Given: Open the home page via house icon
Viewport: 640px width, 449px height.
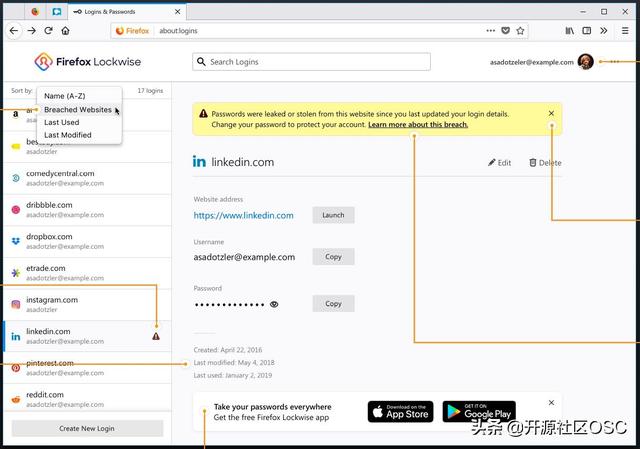Looking at the screenshot, I should point(65,31).
